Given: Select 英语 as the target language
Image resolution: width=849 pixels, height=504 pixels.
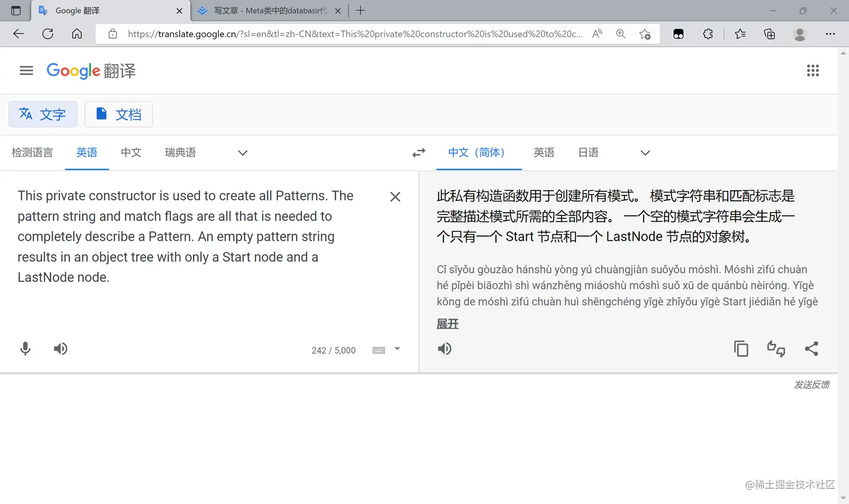Looking at the screenshot, I should click(x=544, y=153).
